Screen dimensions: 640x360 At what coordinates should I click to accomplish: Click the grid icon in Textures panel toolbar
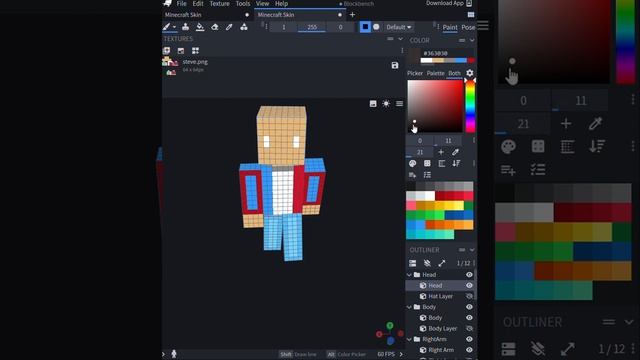(x=196, y=51)
